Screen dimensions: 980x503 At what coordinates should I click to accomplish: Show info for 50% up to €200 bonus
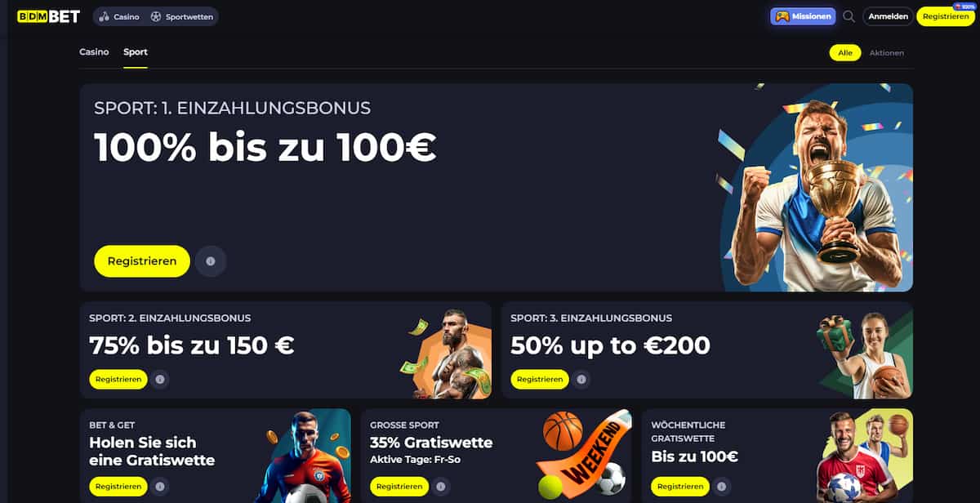[581, 379]
